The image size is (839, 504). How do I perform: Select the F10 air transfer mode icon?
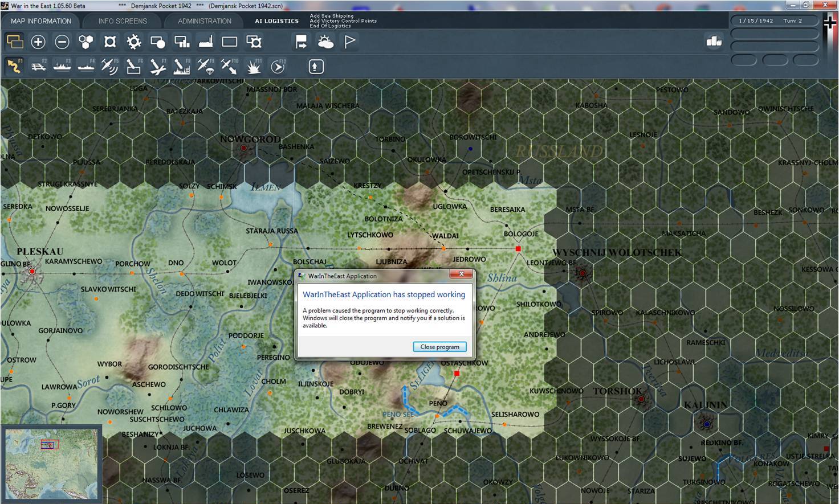click(230, 67)
